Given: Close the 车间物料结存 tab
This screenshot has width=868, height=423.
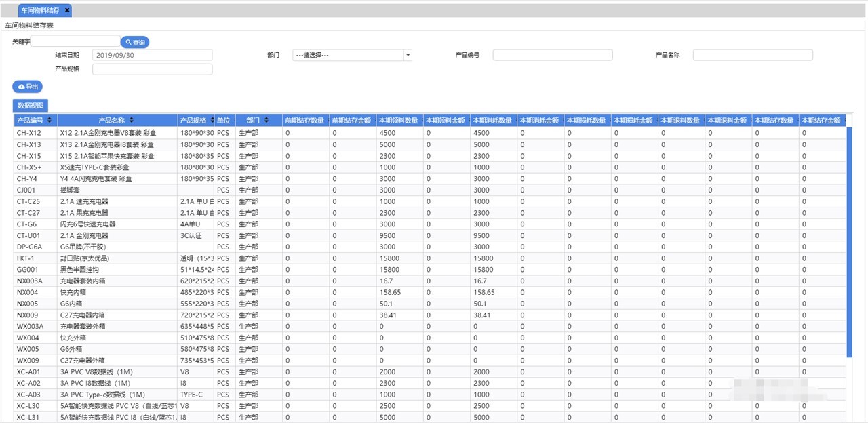Looking at the screenshot, I should [x=67, y=11].
